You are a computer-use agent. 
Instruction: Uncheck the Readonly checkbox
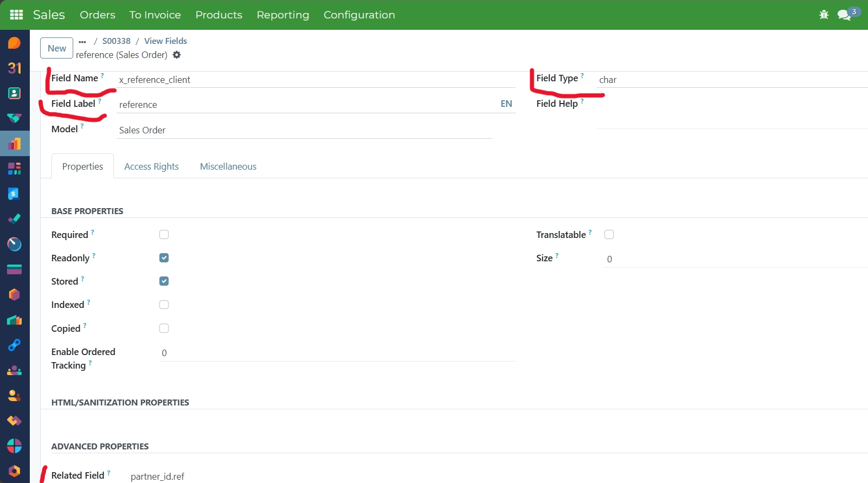point(164,258)
